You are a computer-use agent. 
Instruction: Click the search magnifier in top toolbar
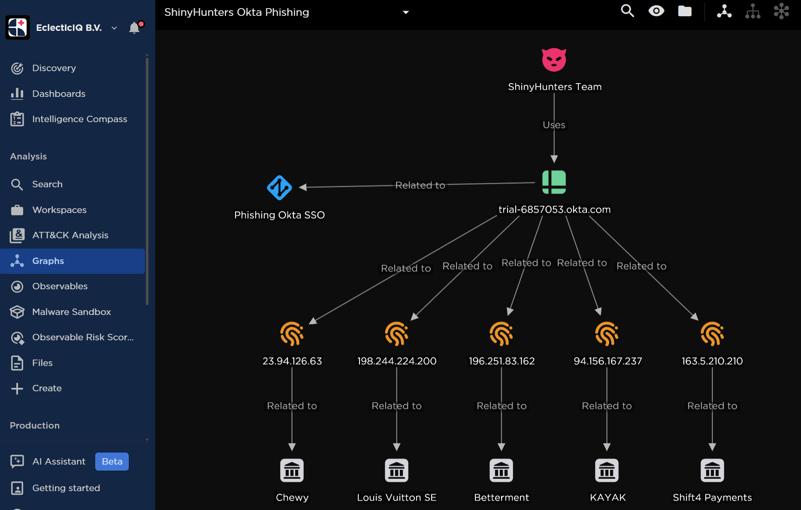click(x=627, y=11)
